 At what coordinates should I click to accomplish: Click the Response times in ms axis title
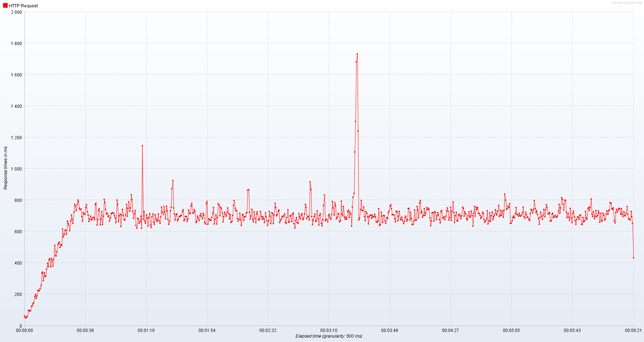[x=6, y=168]
